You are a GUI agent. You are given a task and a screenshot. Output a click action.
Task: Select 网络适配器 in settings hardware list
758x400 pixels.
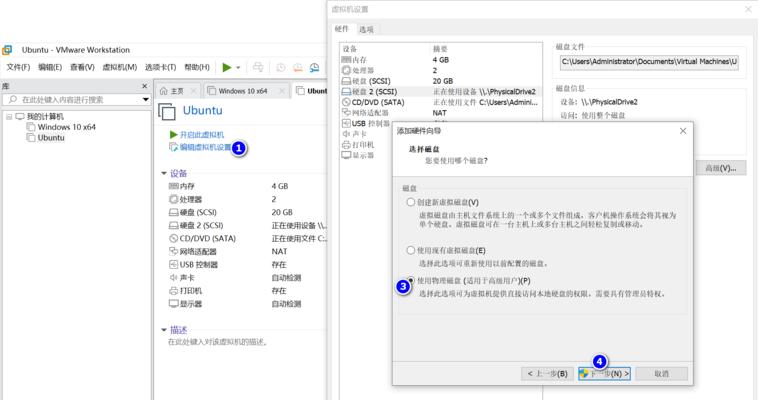(441, 113)
